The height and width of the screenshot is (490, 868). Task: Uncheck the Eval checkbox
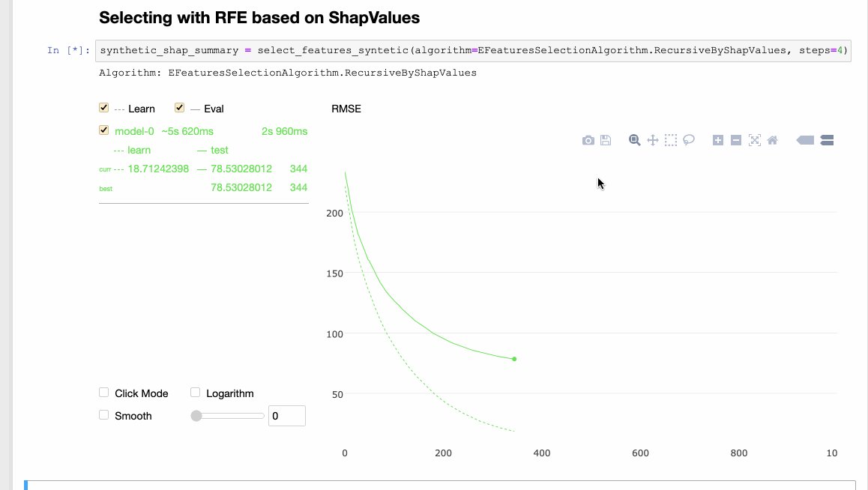click(x=179, y=108)
